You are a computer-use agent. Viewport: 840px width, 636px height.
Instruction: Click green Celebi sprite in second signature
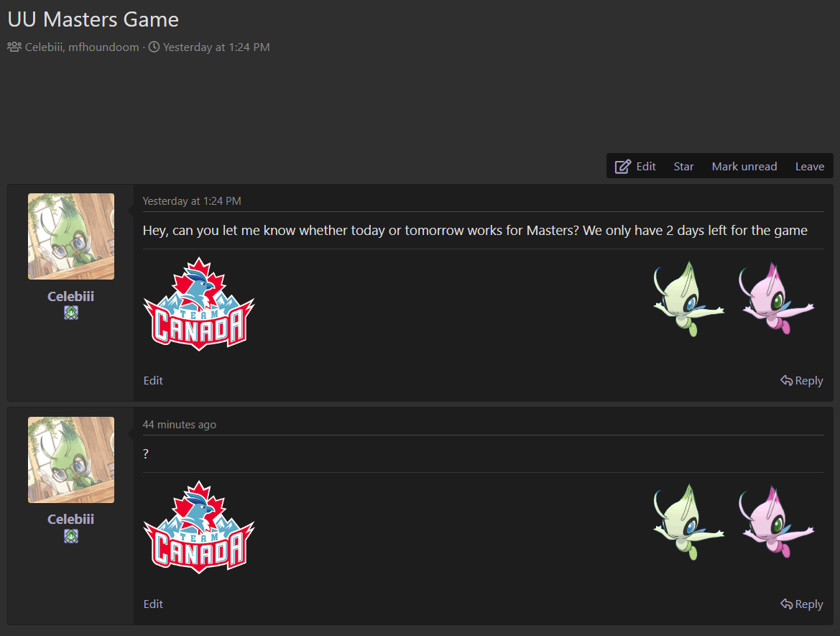tap(688, 522)
